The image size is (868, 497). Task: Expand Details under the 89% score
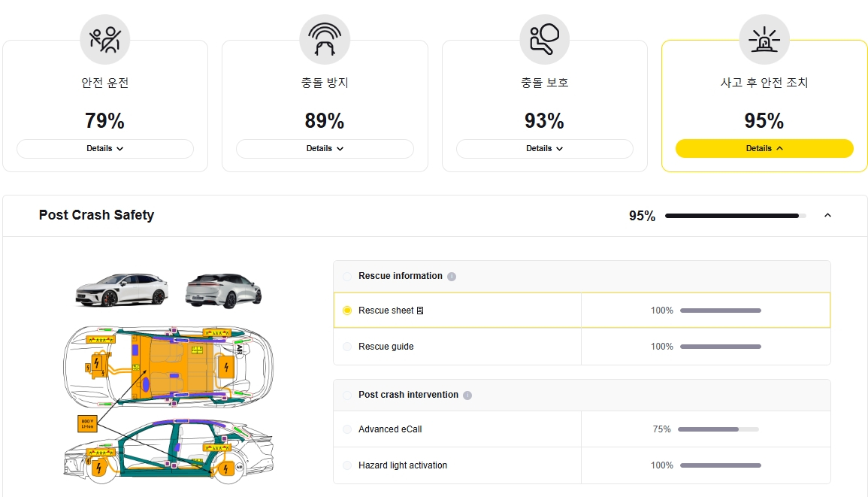[325, 148]
